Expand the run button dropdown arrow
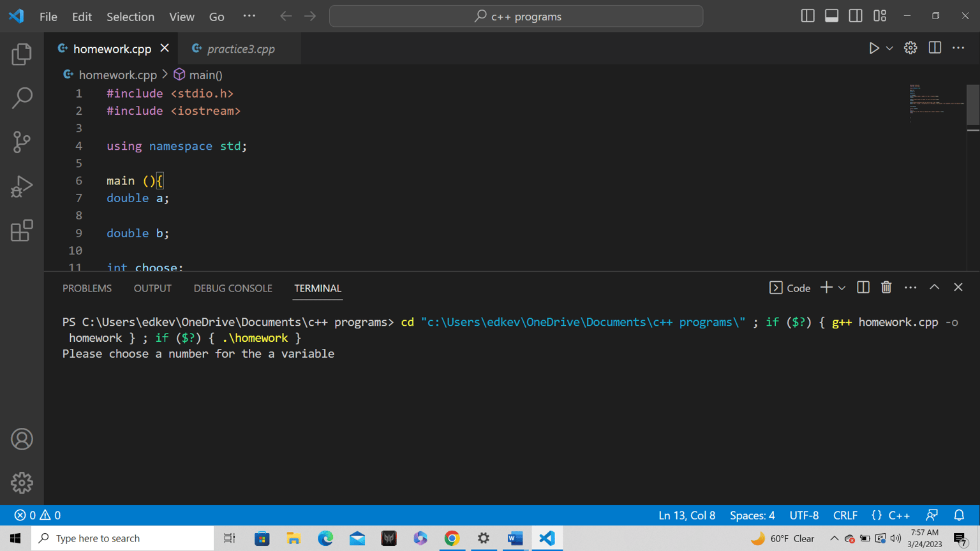This screenshot has width=980, height=551. [x=889, y=48]
